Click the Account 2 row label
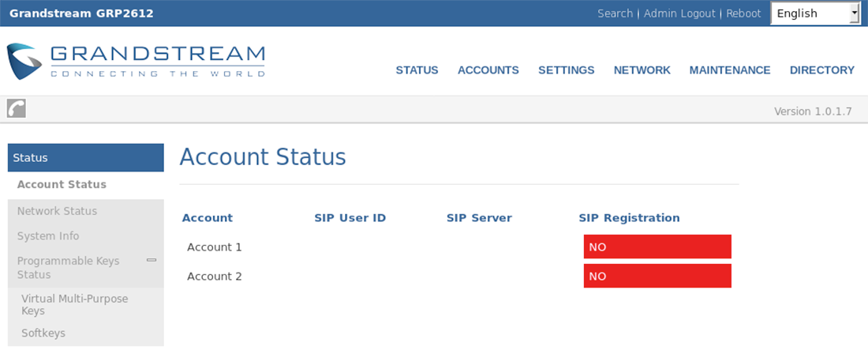Viewport: 868px width, 354px height. (x=214, y=276)
